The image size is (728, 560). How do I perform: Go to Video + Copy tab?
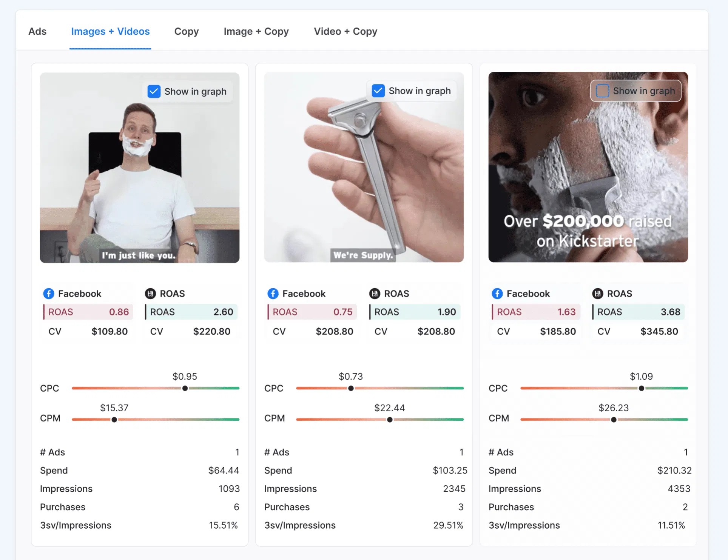tap(345, 31)
